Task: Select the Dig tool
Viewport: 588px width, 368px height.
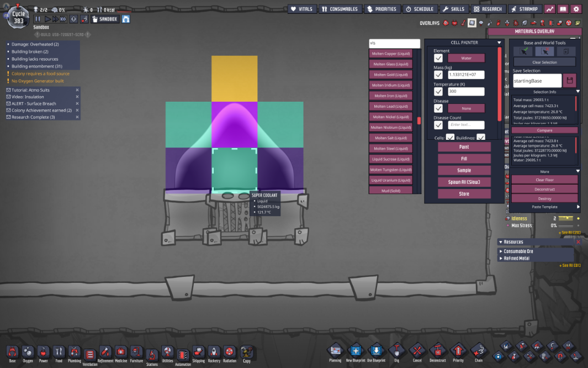Action: (397, 353)
